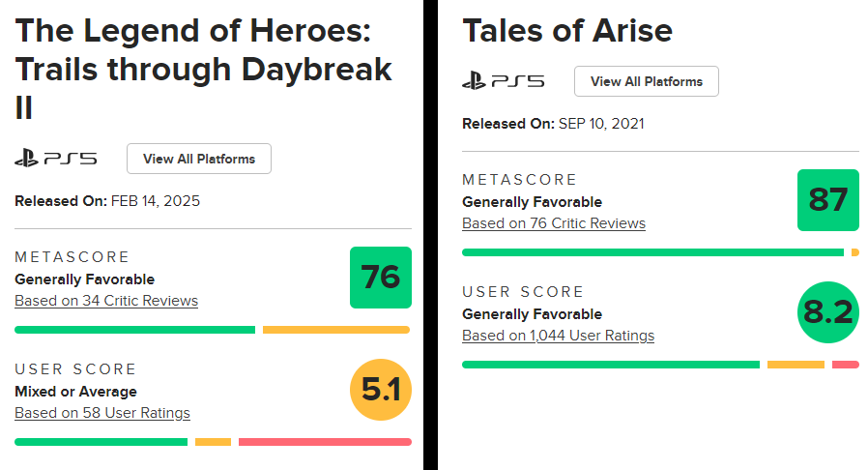
Task: Click the PS5 logo under Trails through Daybreak II
Action: click(56, 159)
